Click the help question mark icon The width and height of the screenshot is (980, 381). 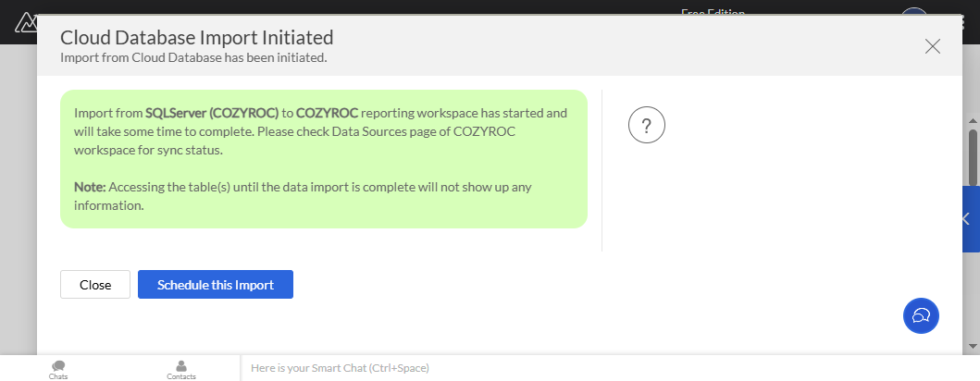click(647, 126)
